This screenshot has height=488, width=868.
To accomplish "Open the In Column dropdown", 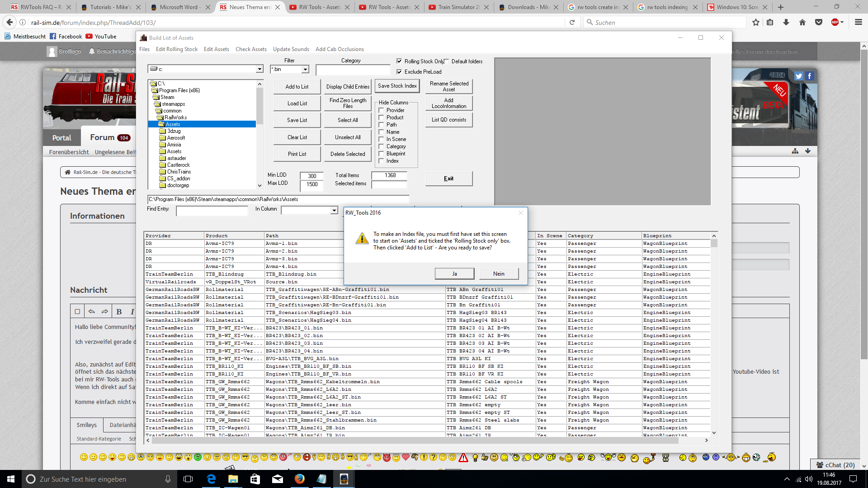I will (x=334, y=210).
